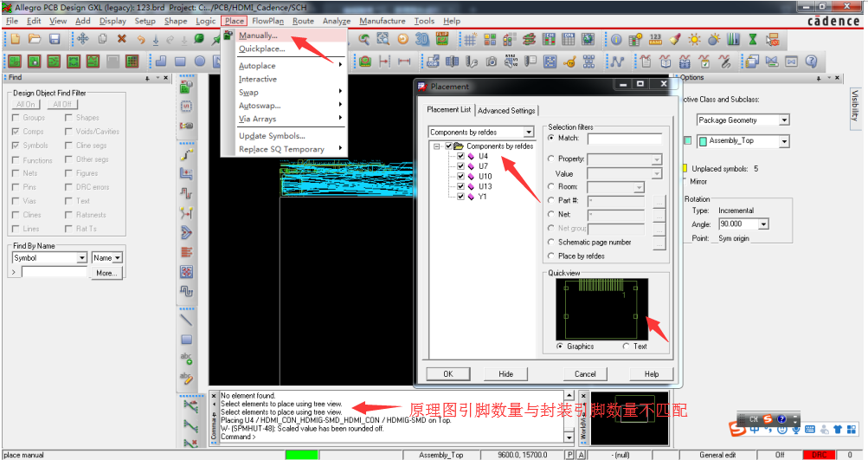Click the 3D viewer icon
Screen dimensions: 868x460
point(422,39)
